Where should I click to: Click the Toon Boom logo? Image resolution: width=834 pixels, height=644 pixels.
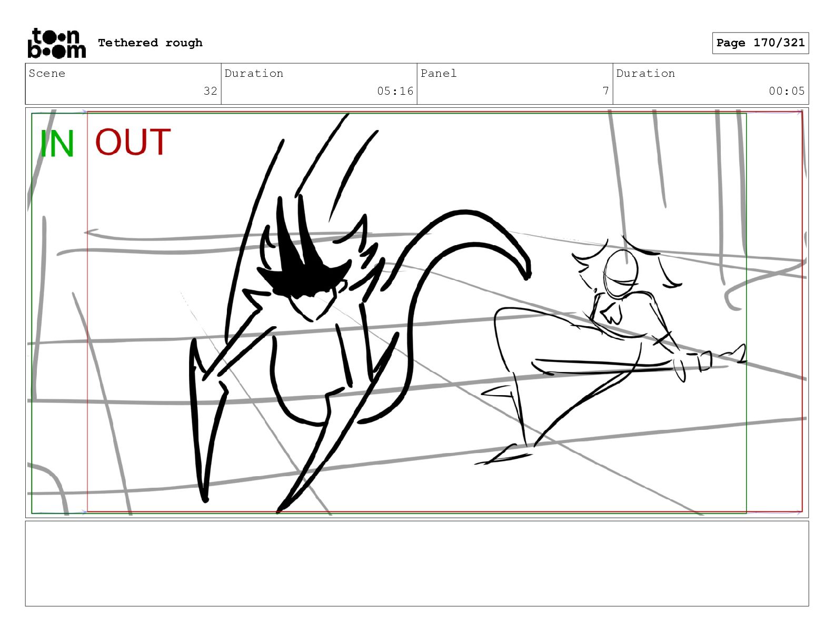click(x=56, y=43)
